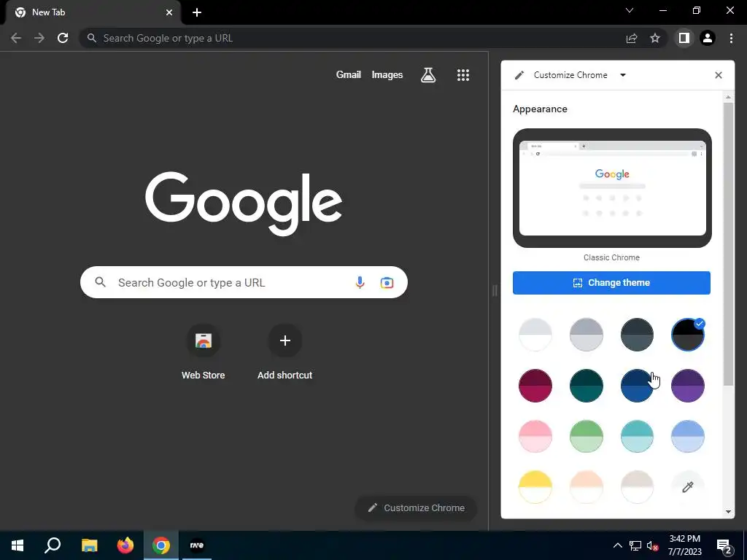Open a new tab with the plus button
Viewport: 747px width, 560px height.
coord(197,12)
